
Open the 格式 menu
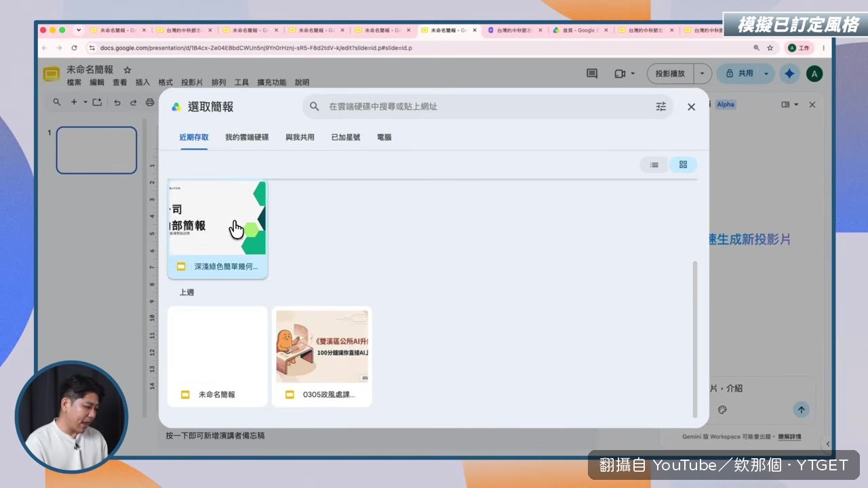click(x=165, y=82)
